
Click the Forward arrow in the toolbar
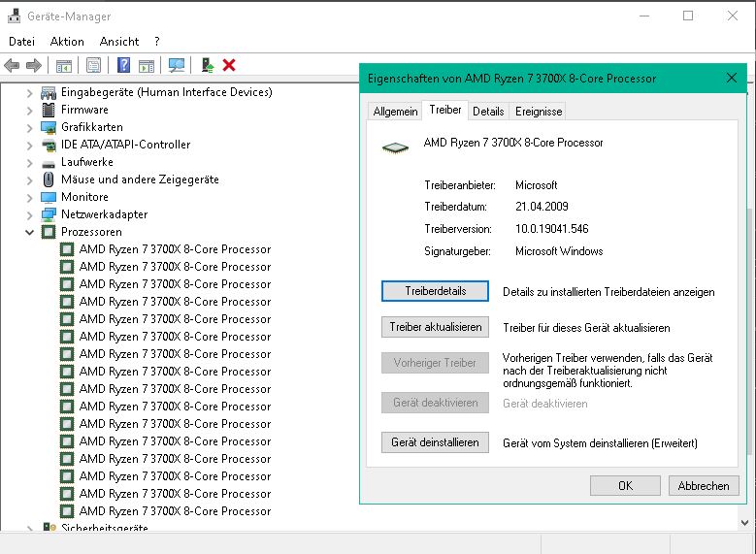coord(34,65)
